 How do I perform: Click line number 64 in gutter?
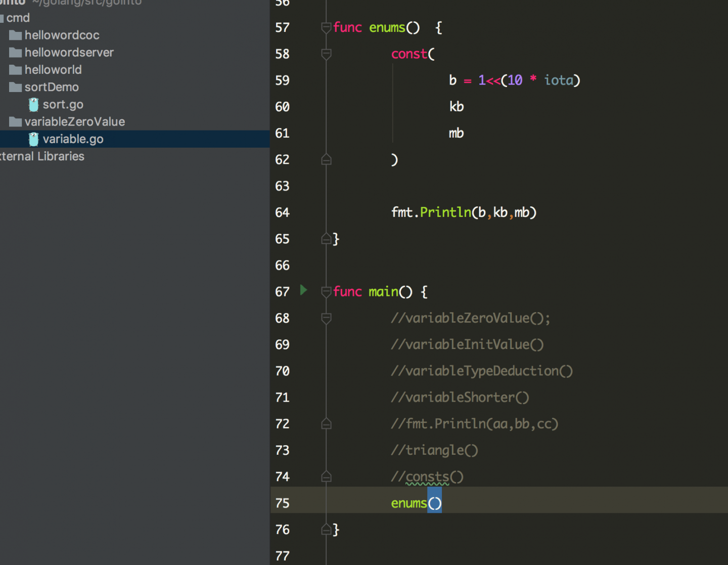click(x=282, y=212)
